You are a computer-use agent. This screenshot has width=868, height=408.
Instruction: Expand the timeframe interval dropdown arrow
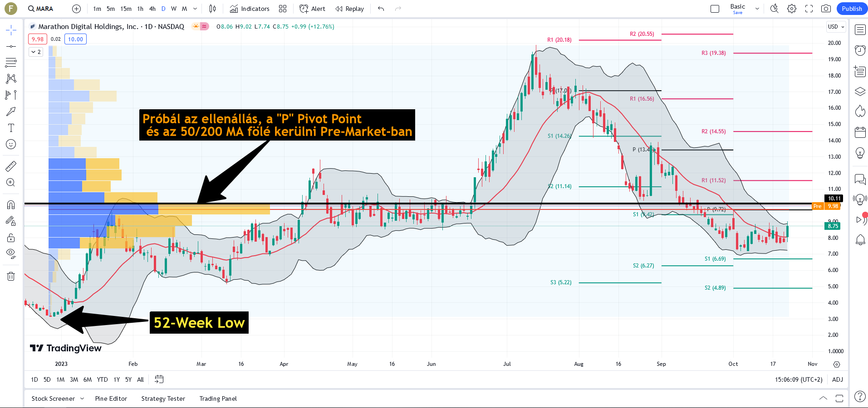click(195, 9)
